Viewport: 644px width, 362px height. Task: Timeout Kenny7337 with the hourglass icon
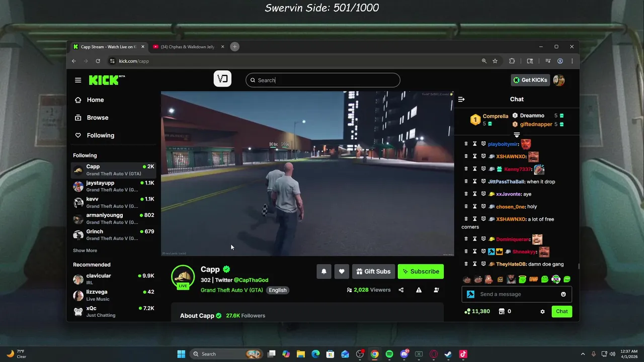pos(474,169)
